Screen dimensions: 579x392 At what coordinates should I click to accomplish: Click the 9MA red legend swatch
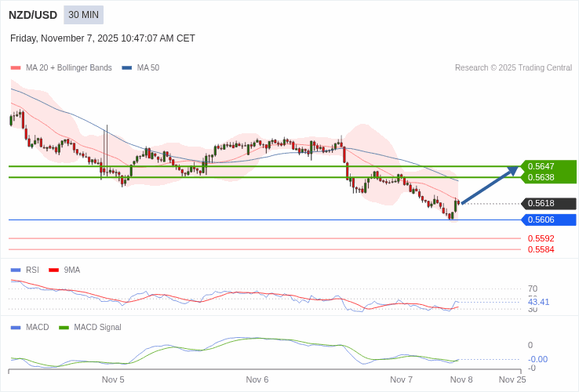tap(54, 270)
